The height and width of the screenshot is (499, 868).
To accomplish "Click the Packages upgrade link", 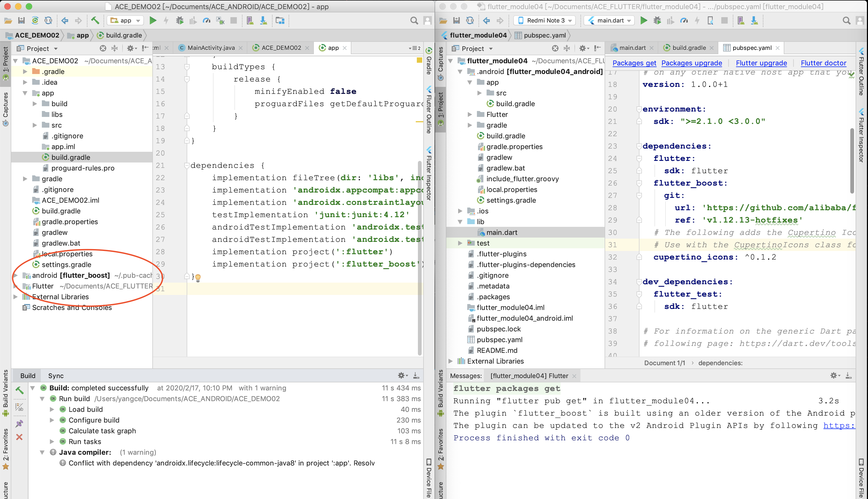I will [692, 63].
